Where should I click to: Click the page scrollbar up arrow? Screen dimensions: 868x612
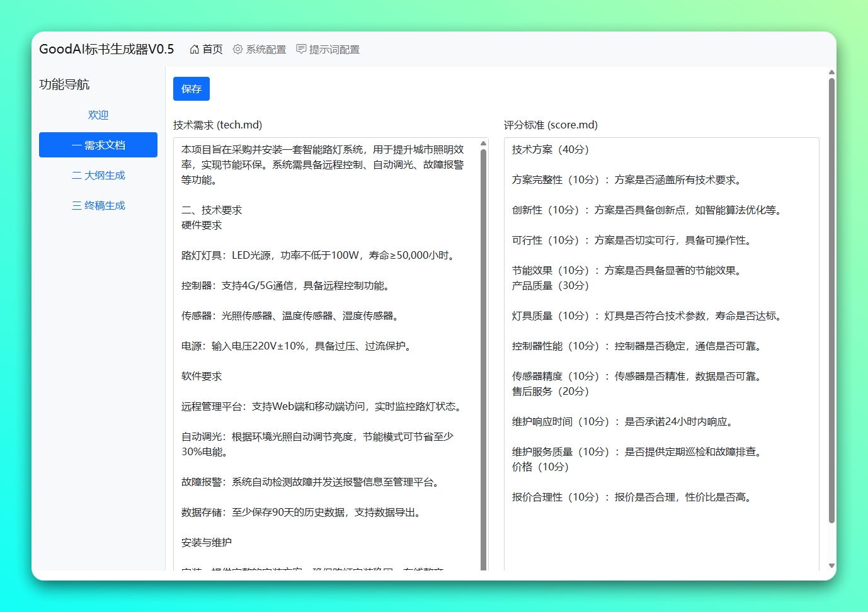(831, 72)
